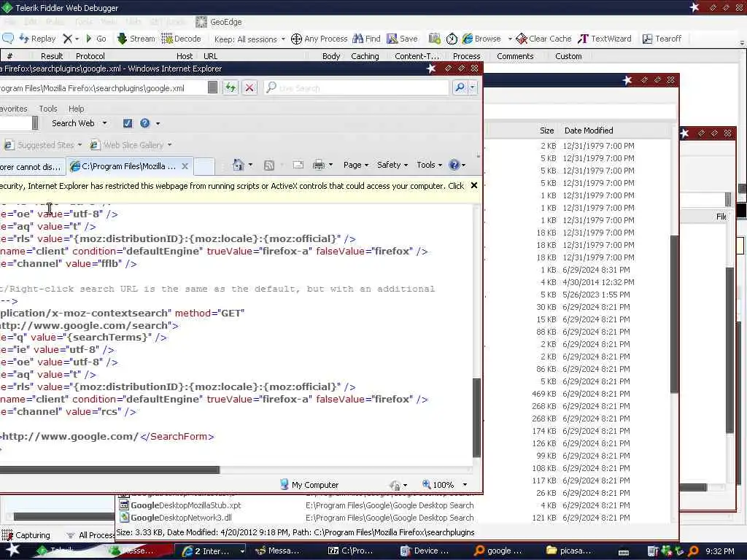747x560 pixels.
Task: Sort sessions by Host column
Action: (x=185, y=56)
